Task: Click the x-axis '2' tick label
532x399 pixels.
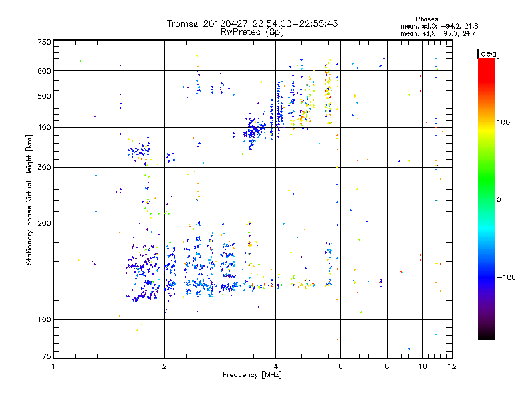Action: tap(164, 366)
